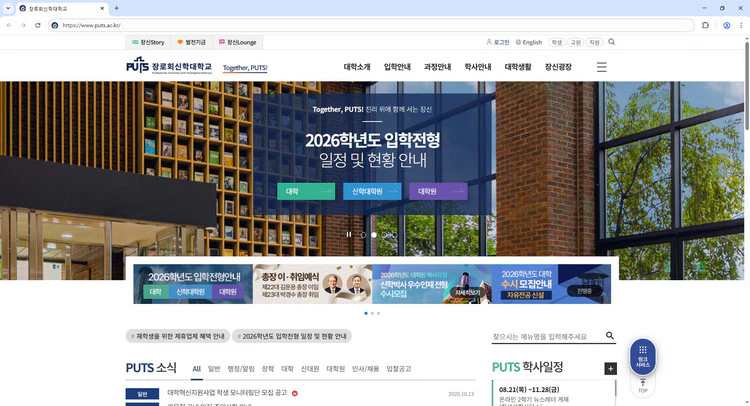
Task: Click the browser address bar URL
Action: (91, 25)
